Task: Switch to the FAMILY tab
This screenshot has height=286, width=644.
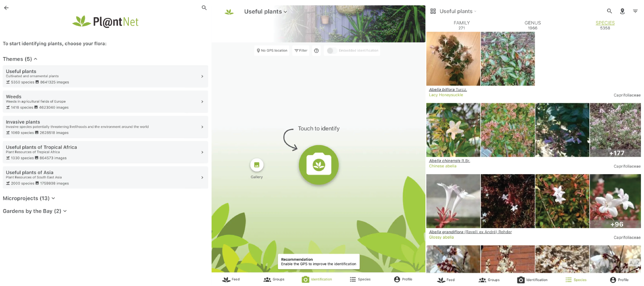Action: click(x=462, y=25)
